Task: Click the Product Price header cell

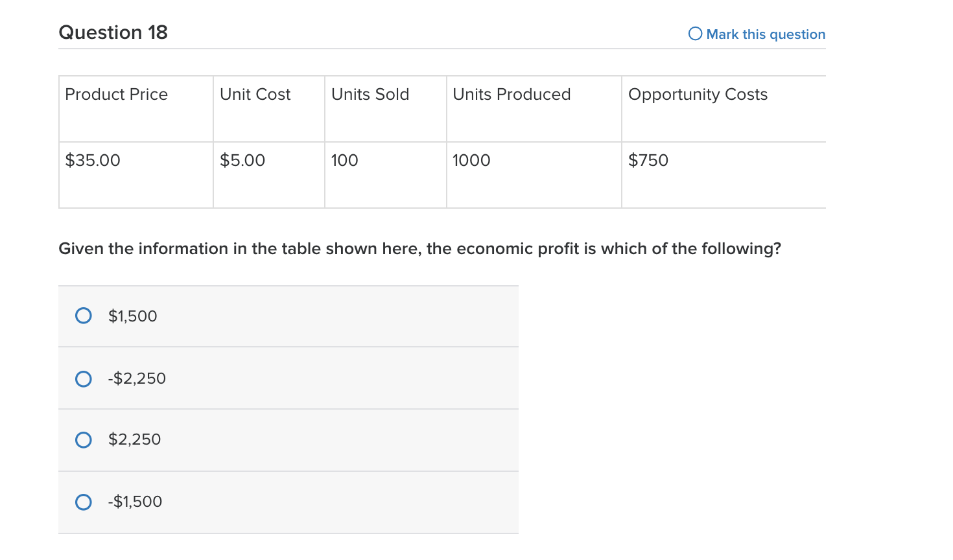Action: (117, 95)
